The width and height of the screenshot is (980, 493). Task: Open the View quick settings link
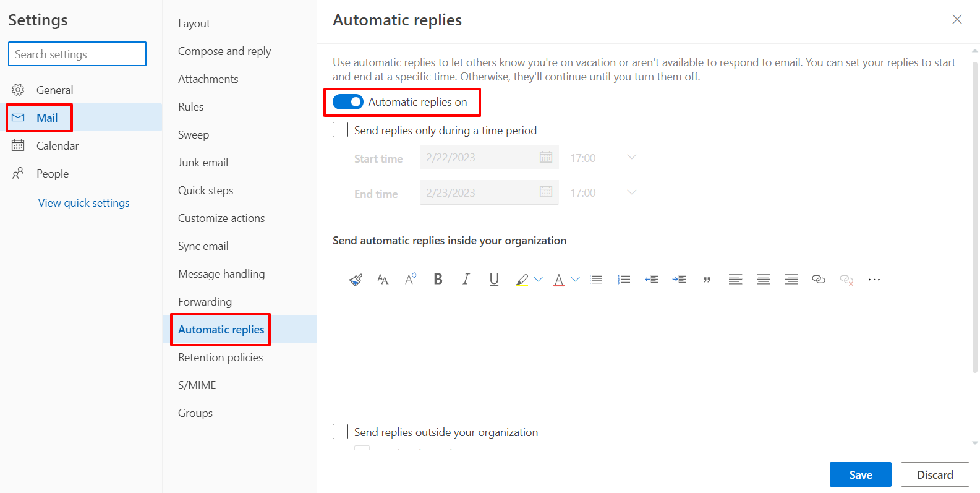tap(83, 203)
